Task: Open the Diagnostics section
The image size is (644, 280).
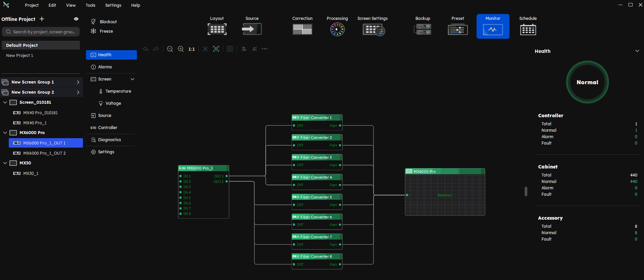Action: point(109,140)
